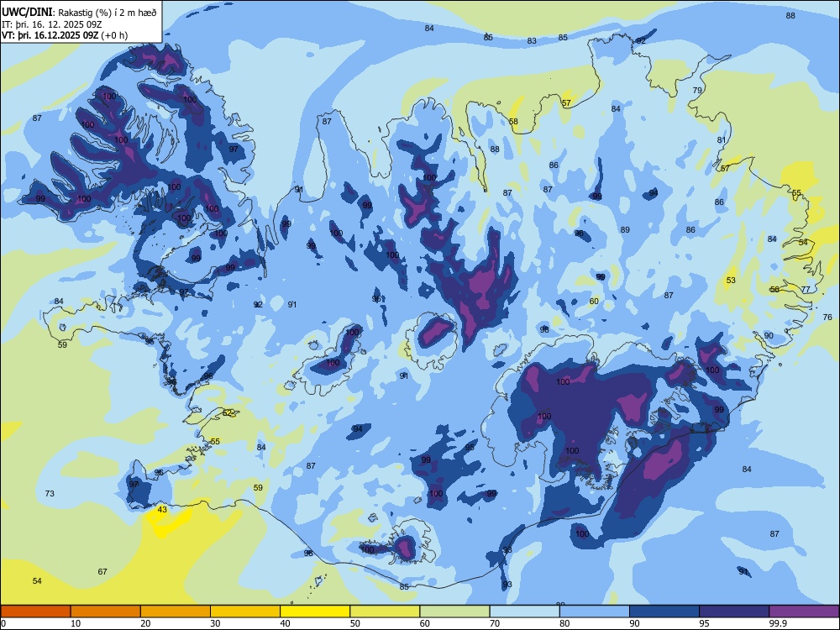Click the map humidity value '52'
The height and width of the screenshot is (630, 840).
tap(228, 413)
